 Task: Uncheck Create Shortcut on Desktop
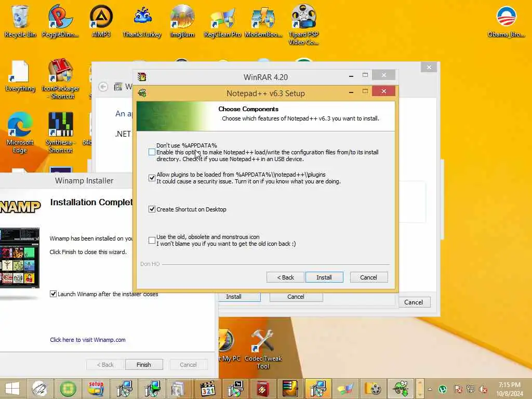click(x=152, y=209)
